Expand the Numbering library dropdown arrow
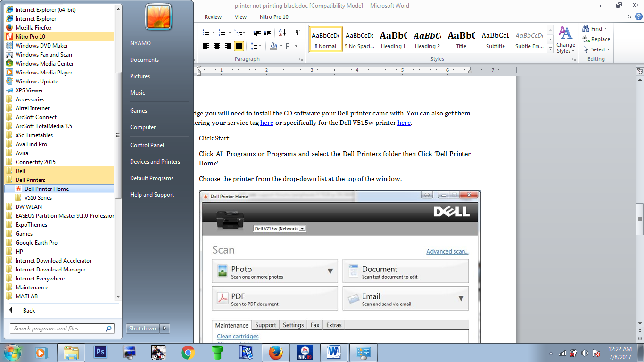 pyautogui.click(x=230, y=33)
